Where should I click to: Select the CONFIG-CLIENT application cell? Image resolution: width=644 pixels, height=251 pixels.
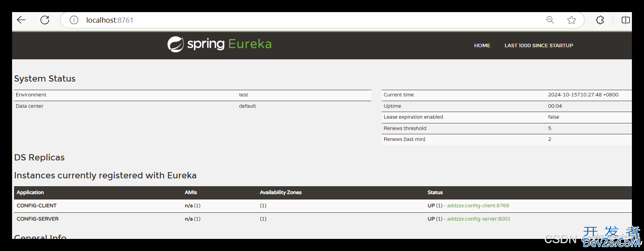(x=37, y=206)
